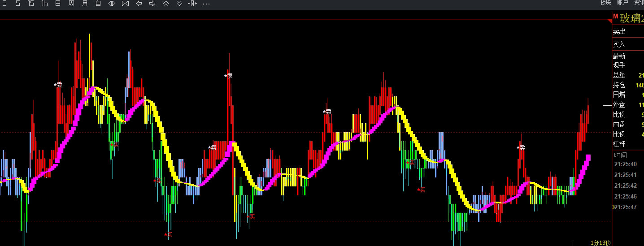
Task: Click the 卖出 sell row
Action: click(627, 32)
